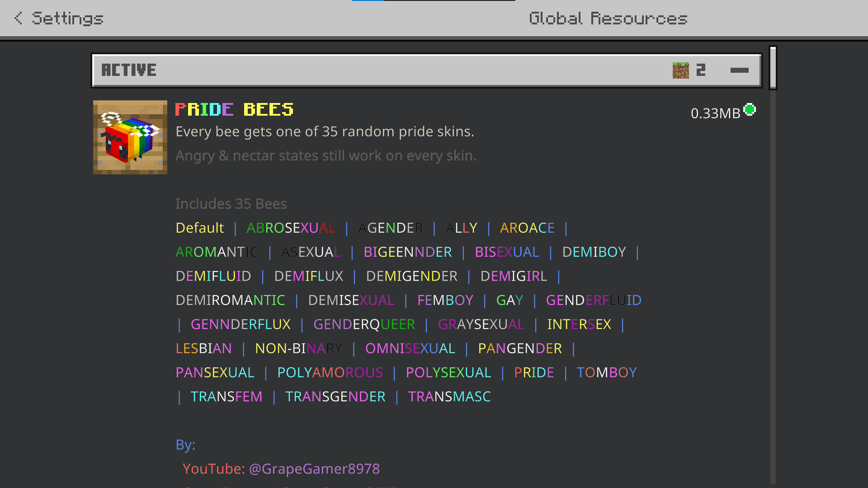Click the Includes 35 Bees text

click(231, 204)
